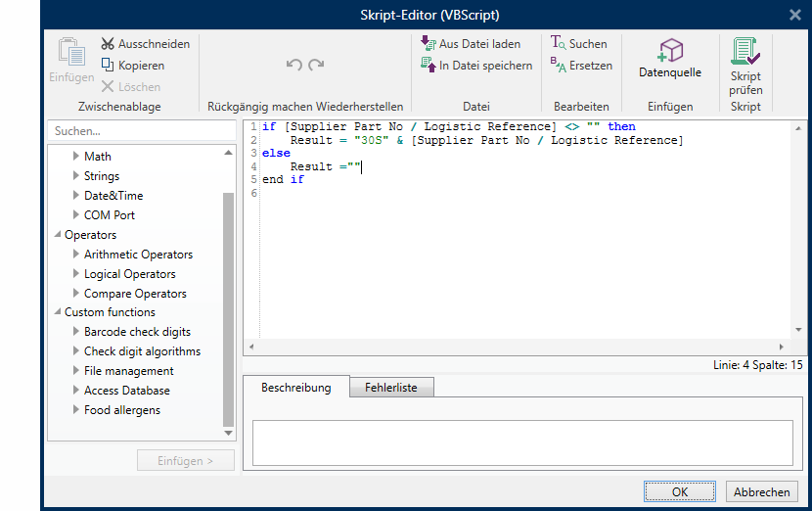Close the Skript-Editor window

point(795,15)
